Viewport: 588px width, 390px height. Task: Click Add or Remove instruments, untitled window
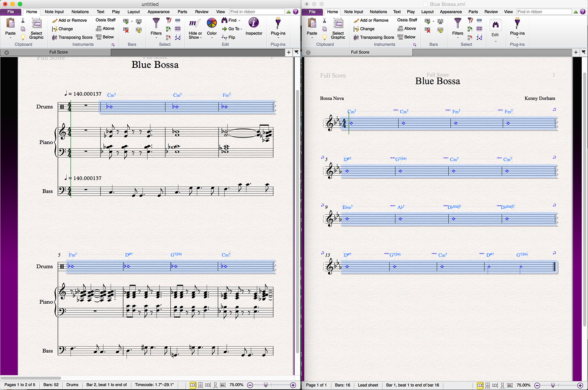pyautogui.click(x=69, y=20)
